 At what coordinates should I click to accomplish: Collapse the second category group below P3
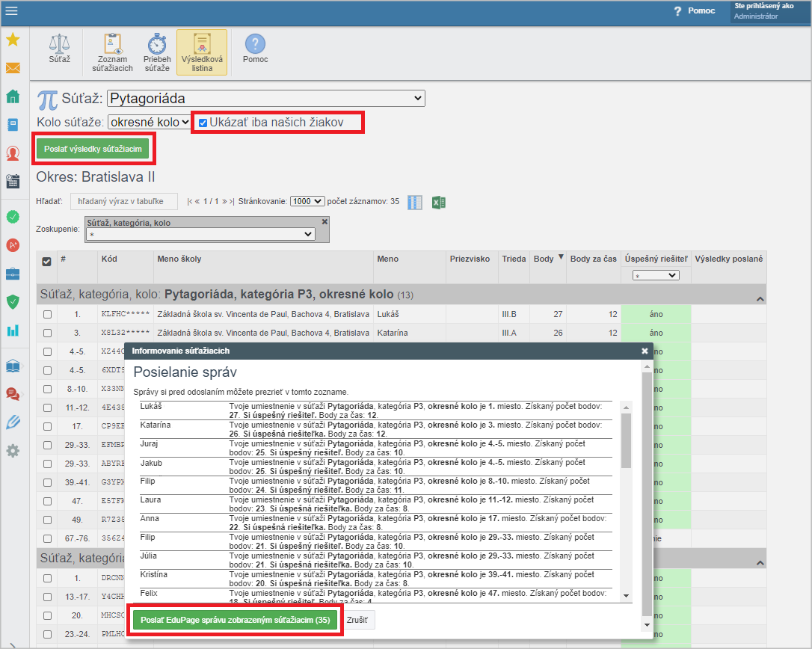pyautogui.click(x=760, y=562)
